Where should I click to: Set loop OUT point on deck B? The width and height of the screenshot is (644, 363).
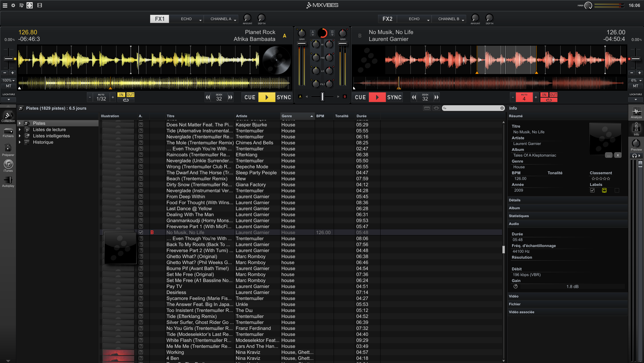(553, 95)
